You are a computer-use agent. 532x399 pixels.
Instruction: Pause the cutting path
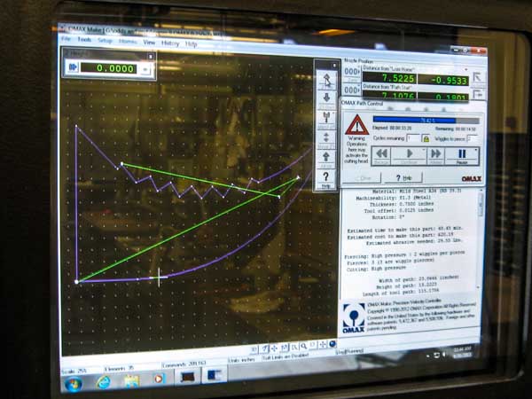click(462, 156)
